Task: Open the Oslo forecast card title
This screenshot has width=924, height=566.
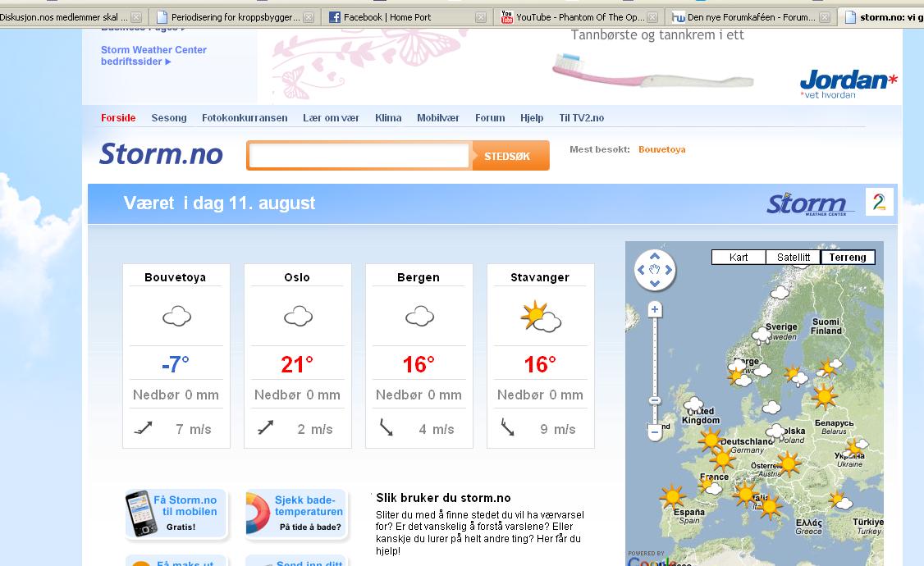Action: click(297, 276)
